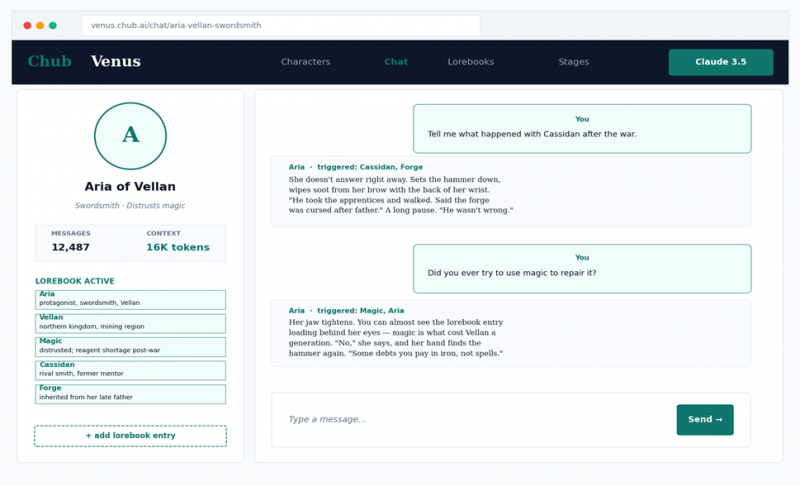The width and height of the screenshot is (800, 486).
Task: Focus the Type a message field
Action: tap(470, 420)
